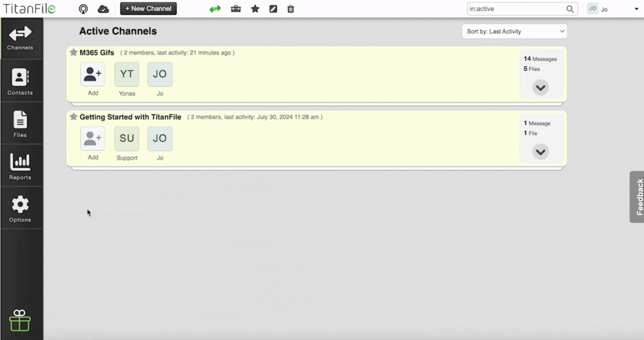Open Contacts in the sidebar

[x=20, y=81]
